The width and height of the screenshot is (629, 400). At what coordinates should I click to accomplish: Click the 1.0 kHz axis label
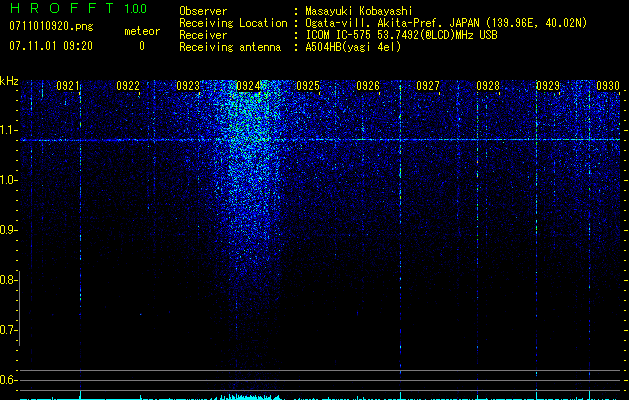(x=8, y=180)
